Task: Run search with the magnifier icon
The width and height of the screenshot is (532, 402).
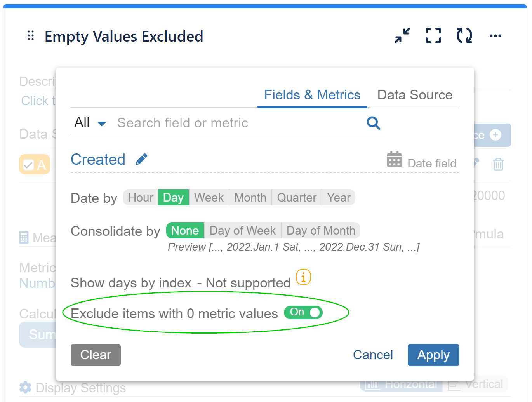Action: pos(373,123)
